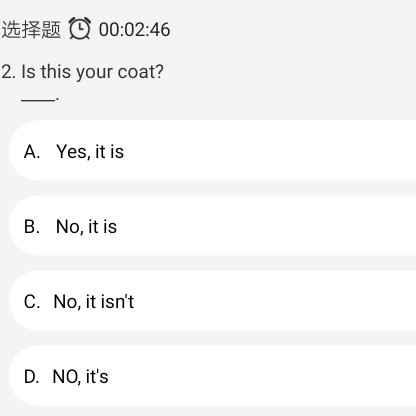Viewport: 416px width, 416px height.
Task: Click the blank answer line under the question
Action: pos(40,99)
